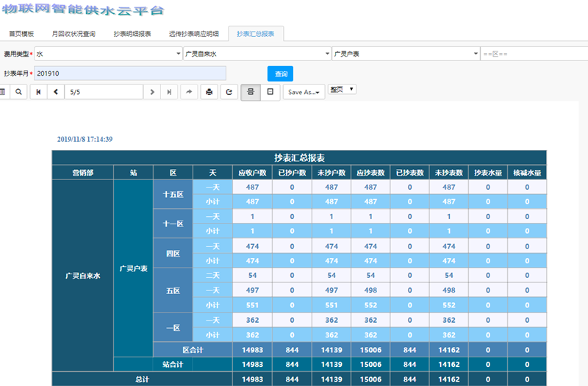Click the 总计 grand total label
The image size is (588, 386).
tap(142, 379)
